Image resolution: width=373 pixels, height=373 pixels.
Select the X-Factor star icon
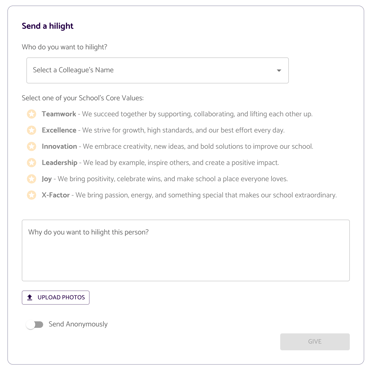(31, 195)
